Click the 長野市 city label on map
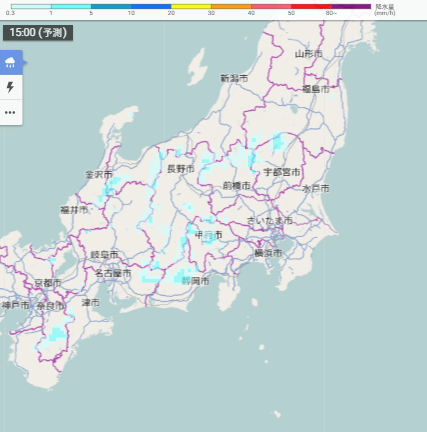Image resolution: width=427 pixels, height=432 pixels. [181, 169]
